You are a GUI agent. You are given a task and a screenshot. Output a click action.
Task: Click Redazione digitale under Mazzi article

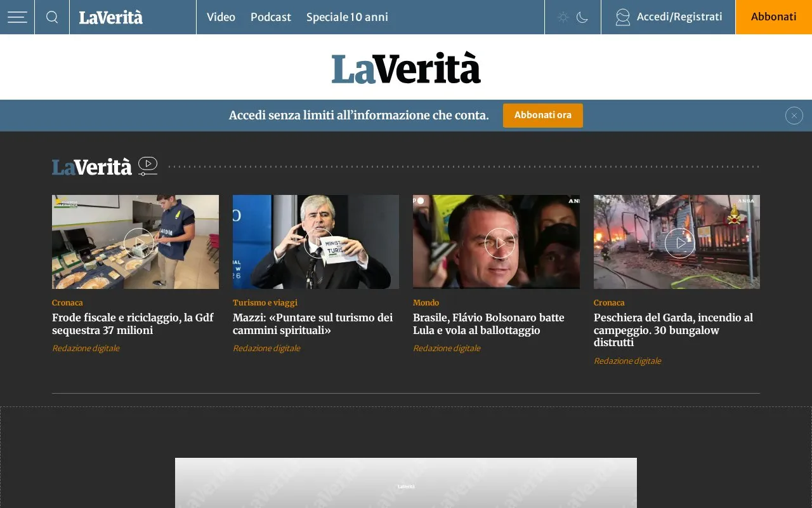[266, 348]
